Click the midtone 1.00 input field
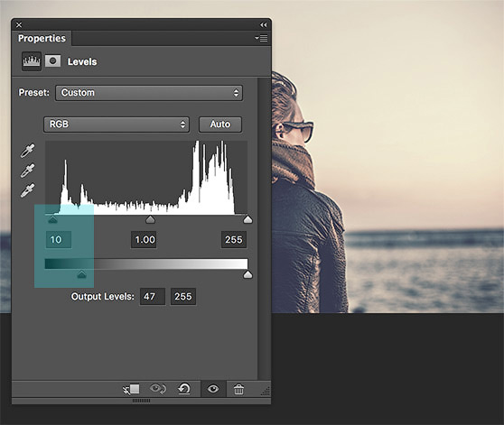504x425 pixels. pos(144,239)
